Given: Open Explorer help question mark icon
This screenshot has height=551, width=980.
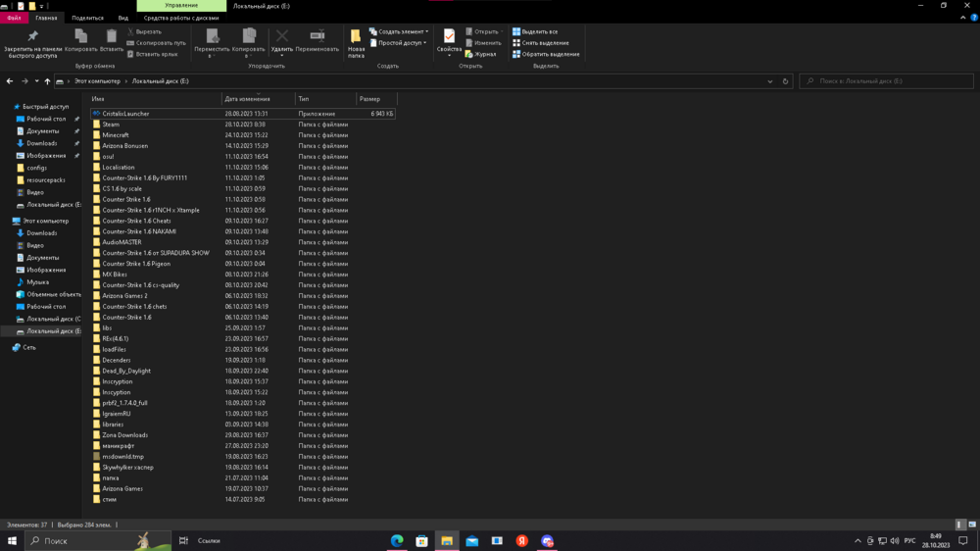Looking at the screenshot, I should click(x=974, y=18).
